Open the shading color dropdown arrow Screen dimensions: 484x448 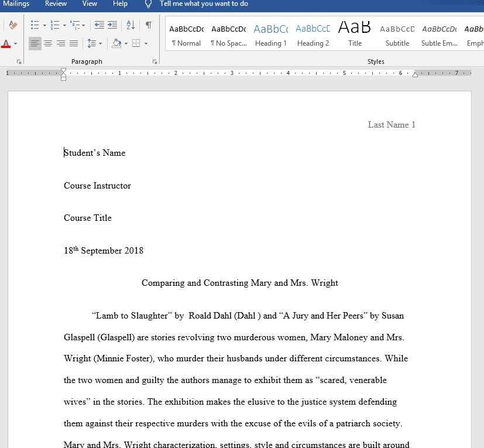pos(126,43)
